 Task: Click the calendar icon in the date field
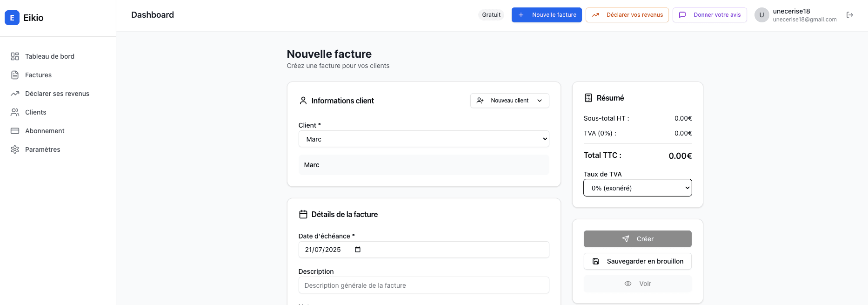[x=357, y=250]
